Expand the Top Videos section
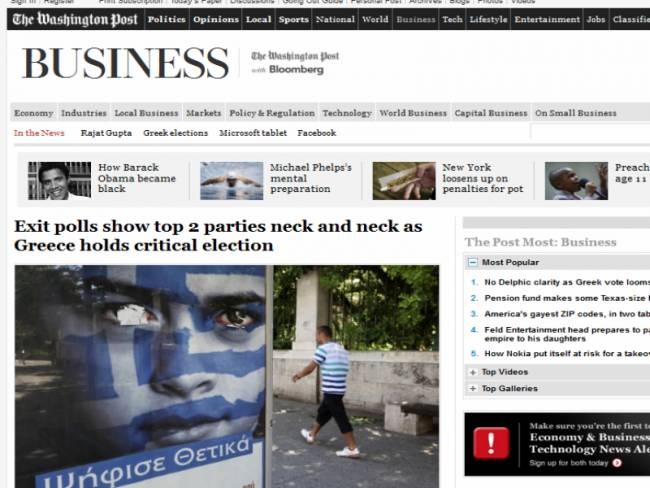The height and width of the screenshot is (488, 650). point(472,372)
